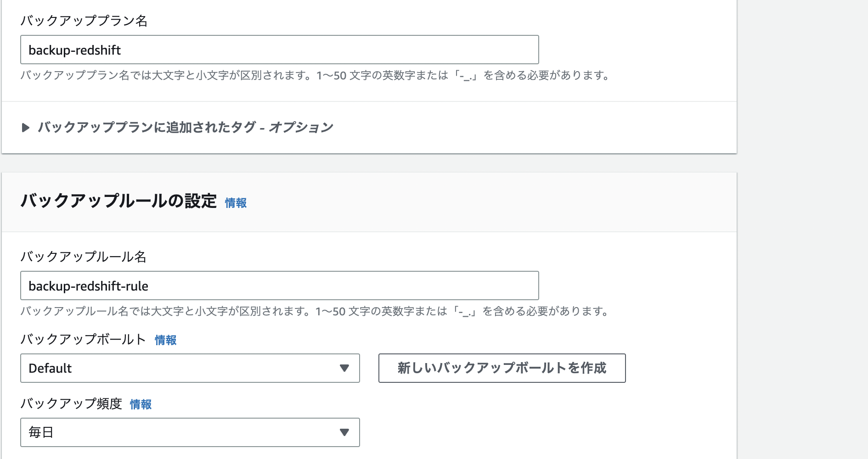The height and width of the screenshot is (459, 868).
Task: Click the disclosure triangle beside the tags option
Action: [x=26, y=128]
